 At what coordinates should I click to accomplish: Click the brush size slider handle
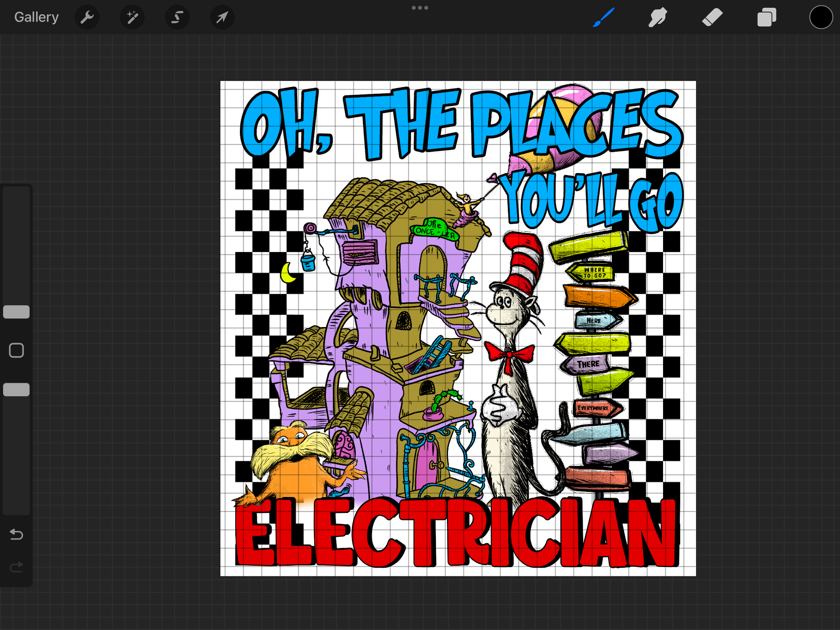point(16,312)
